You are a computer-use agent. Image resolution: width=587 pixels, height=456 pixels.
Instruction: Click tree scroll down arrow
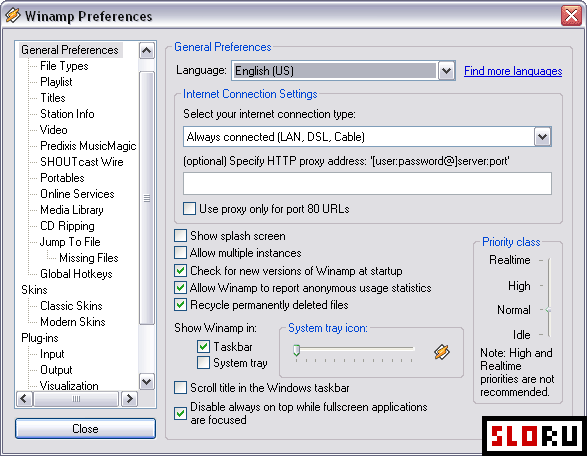coord(146,382)
